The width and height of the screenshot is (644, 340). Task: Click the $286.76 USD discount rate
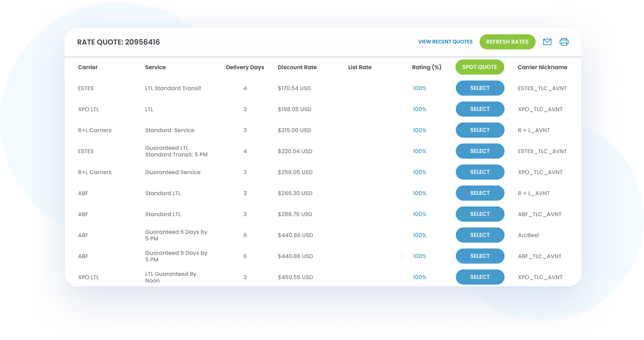coord(295,214)
